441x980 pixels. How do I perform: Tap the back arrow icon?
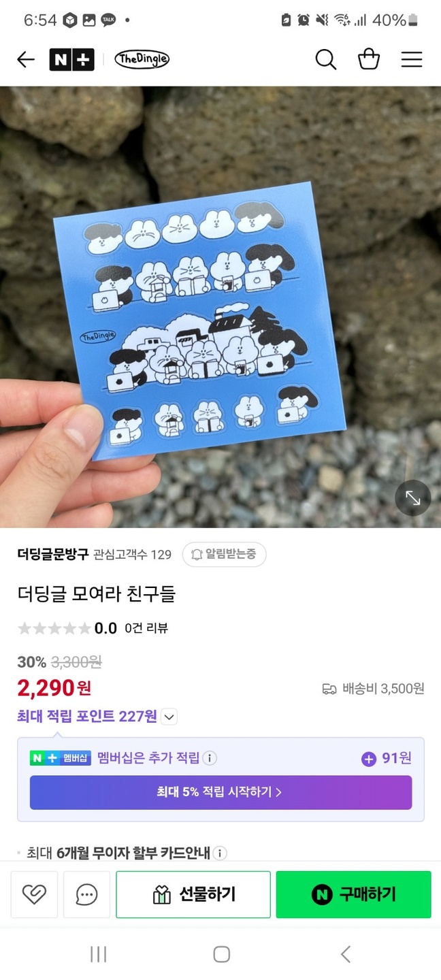pyautogui.click(x=26, y=60)
